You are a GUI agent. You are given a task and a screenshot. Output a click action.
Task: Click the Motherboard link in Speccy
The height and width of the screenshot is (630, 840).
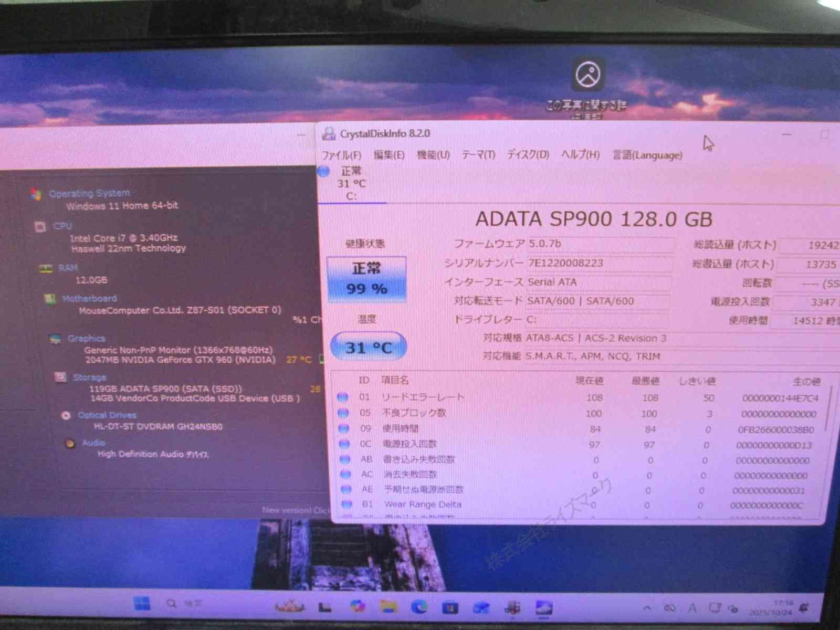point(89,299)
